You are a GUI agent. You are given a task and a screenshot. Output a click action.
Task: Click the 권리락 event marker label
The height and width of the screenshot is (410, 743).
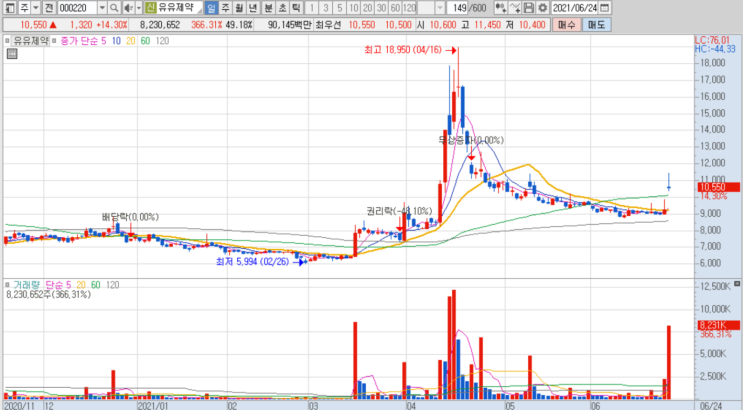(399, 211)
